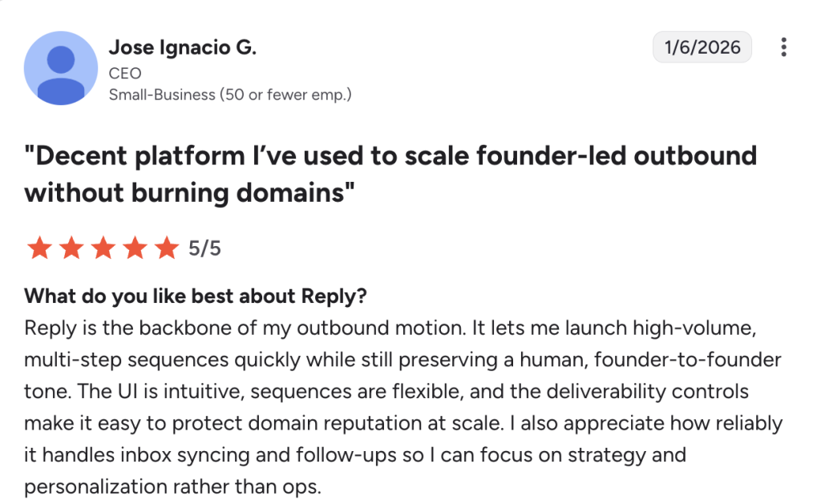Click the reviewer's profile avatar icon
The image size is (821, 504).
pos(61,68)
